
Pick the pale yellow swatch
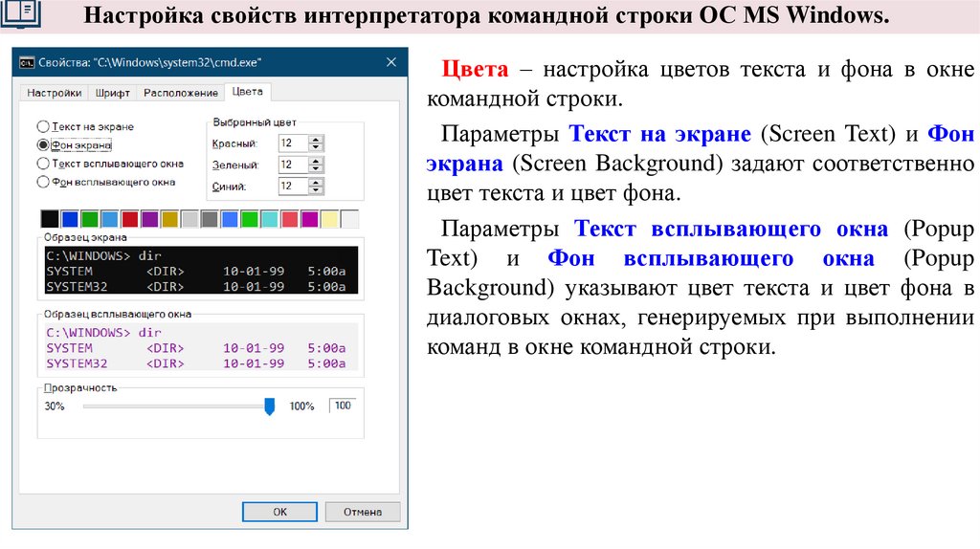pyautogui.click(x=330, y=219)
